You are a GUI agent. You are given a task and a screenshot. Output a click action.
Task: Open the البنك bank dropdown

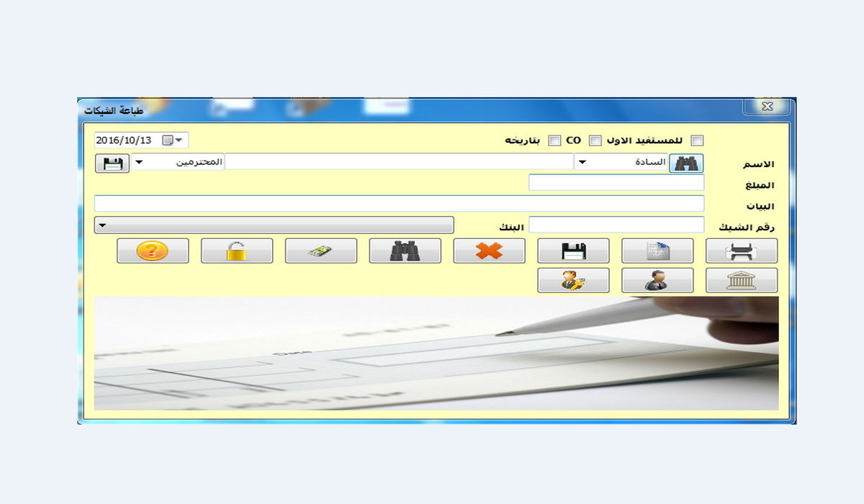coord(274,225)
